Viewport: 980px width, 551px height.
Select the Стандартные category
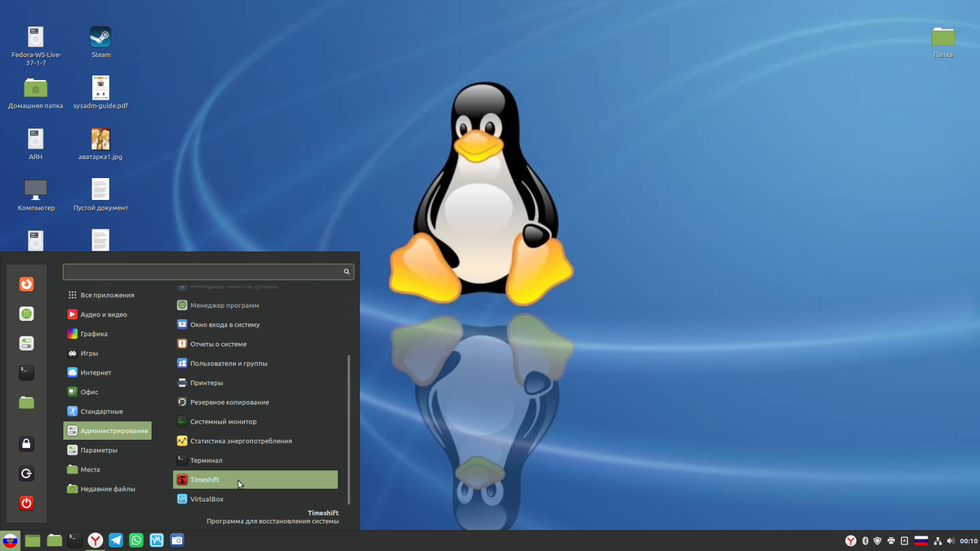[x=107, y=411]
